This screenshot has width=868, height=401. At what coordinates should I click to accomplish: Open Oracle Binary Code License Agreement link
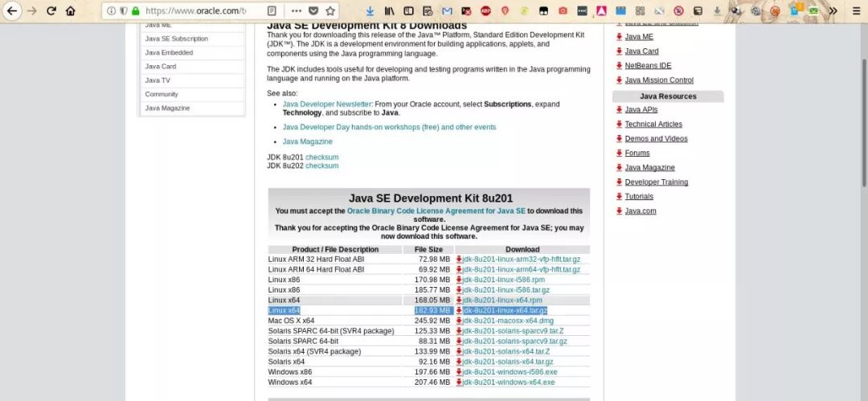tap(436, 211)
